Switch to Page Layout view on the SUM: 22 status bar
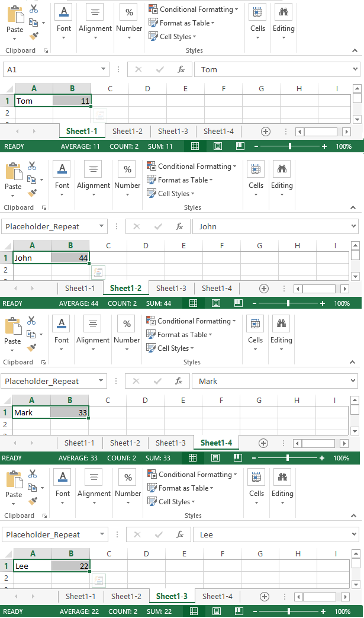Screen dimensions: 364x618 click(x=217, y=611)
